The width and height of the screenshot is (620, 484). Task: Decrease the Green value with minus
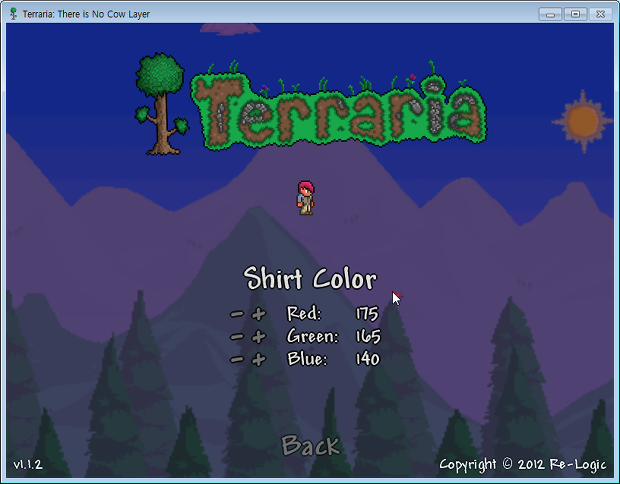point(237,337)
